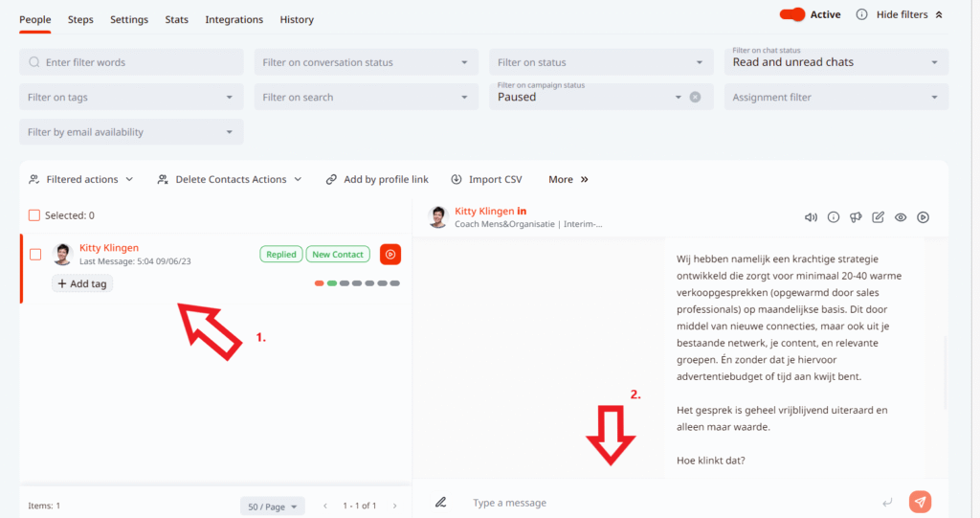Open the Integrations tab

click(x=234, y=19)
